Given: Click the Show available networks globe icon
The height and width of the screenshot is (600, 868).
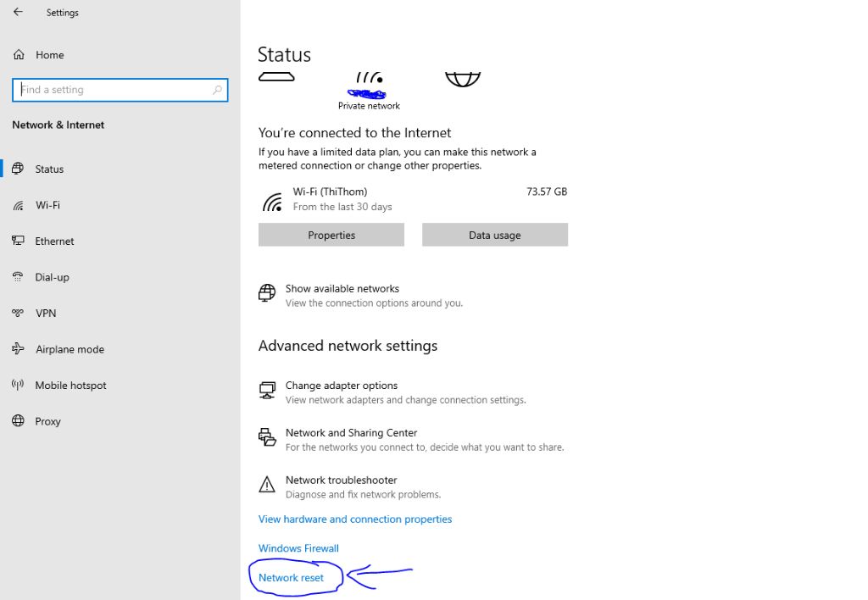Looking at the screenshot, I should coord(267,293).
